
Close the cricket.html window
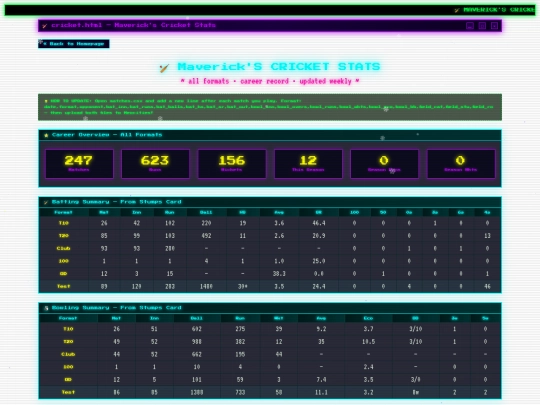(495, 26)
